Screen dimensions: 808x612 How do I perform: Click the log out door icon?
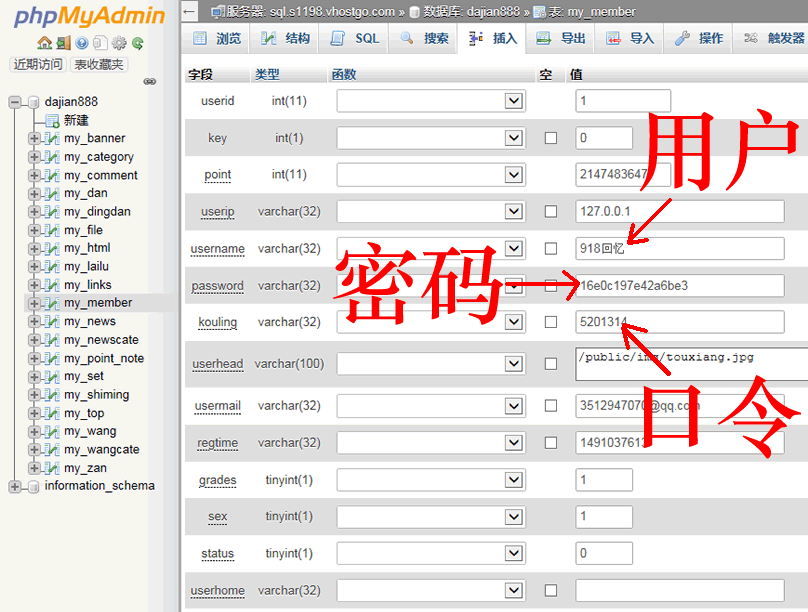tap(63, 43)
